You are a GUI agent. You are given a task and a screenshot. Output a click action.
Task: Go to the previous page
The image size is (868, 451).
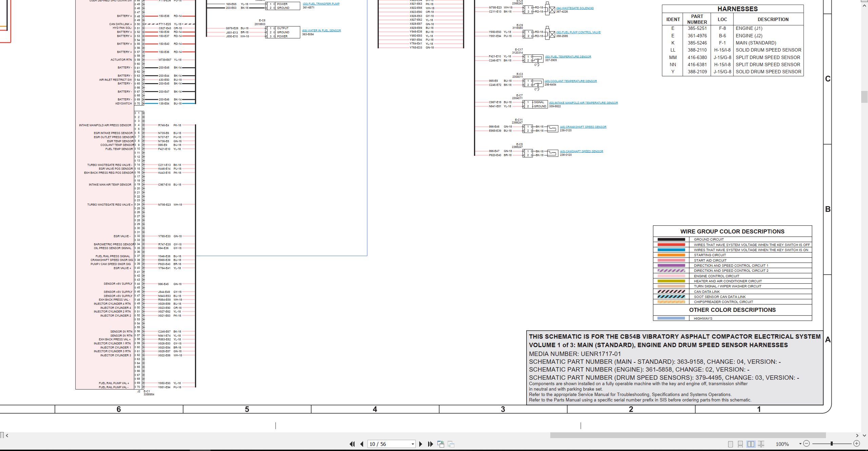[x=362, y=444]
